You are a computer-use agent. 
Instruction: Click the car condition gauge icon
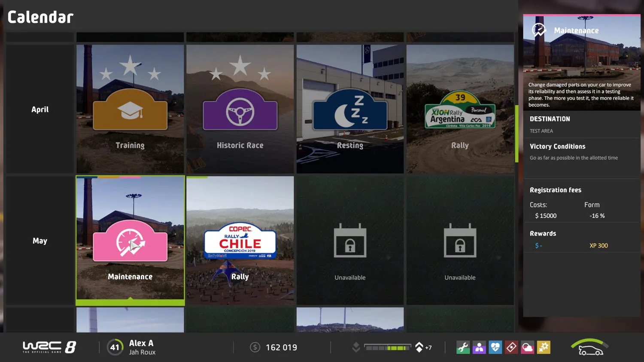[589, 348]
